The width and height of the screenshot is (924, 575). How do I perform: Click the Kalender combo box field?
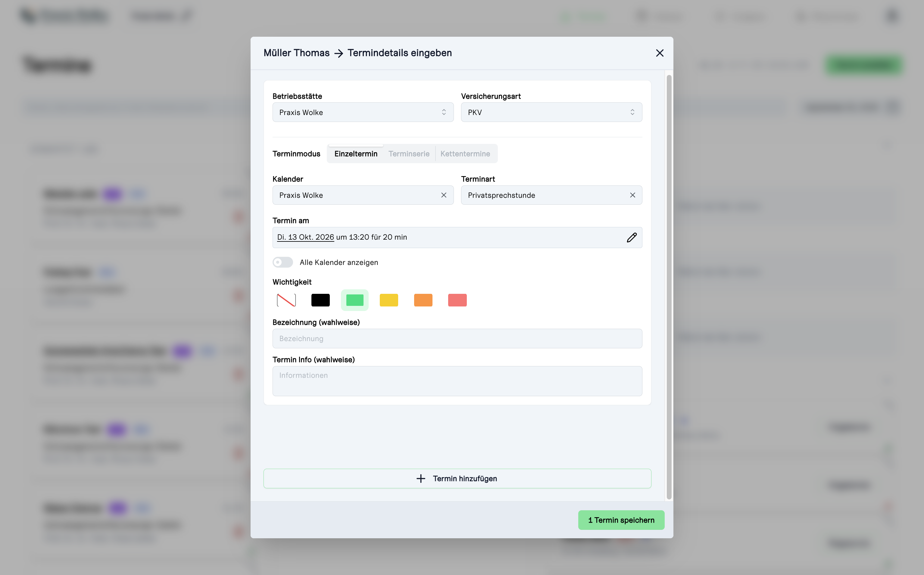pos(363,195)
